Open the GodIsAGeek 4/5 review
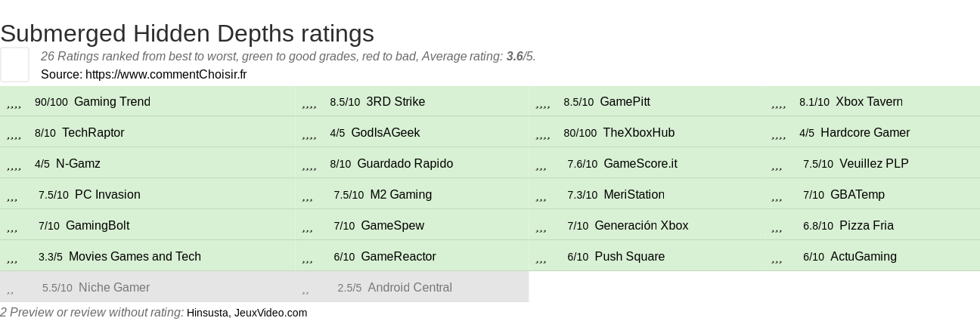980x321 pixels. [x=411, y=132]
